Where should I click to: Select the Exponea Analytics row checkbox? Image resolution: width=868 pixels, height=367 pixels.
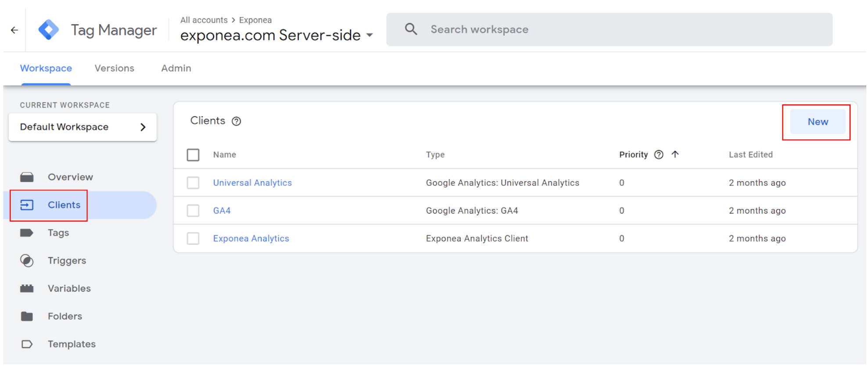193,238
